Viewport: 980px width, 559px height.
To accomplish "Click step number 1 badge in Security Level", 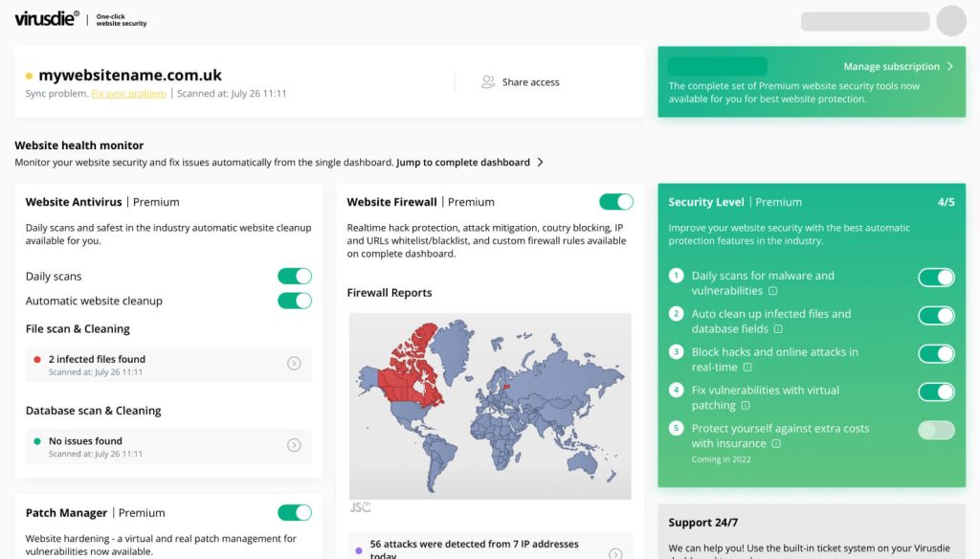I will [676, 275].
